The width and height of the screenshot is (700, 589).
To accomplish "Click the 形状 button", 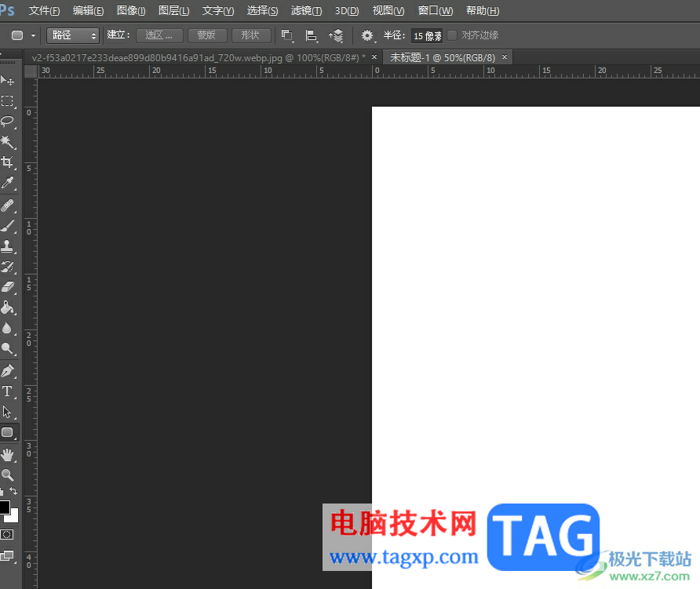I will pyautogui.click(x=251, y=35).
